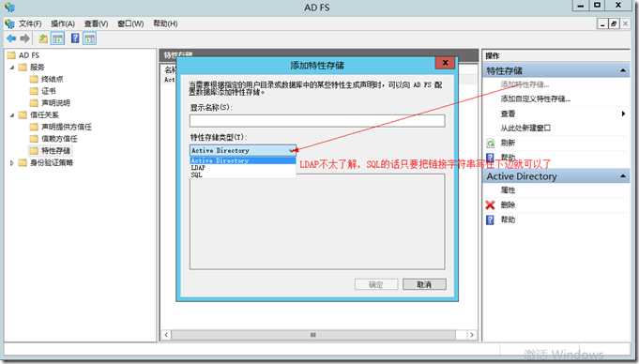Viewport: 639px width, 364px height.
Task: Open the 文件(F) menu
Action: pos(30,23)
